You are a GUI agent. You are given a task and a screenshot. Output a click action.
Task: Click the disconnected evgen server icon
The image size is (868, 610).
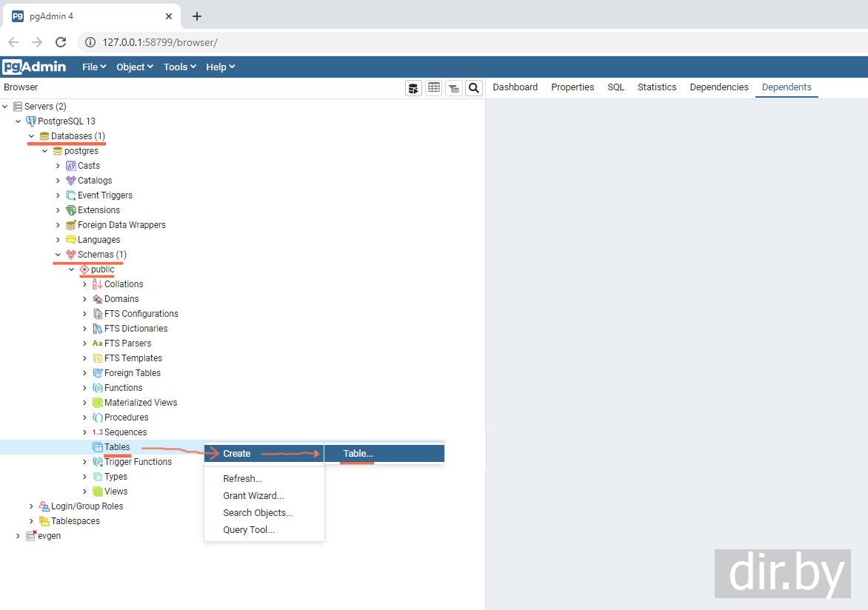[31, 536]
